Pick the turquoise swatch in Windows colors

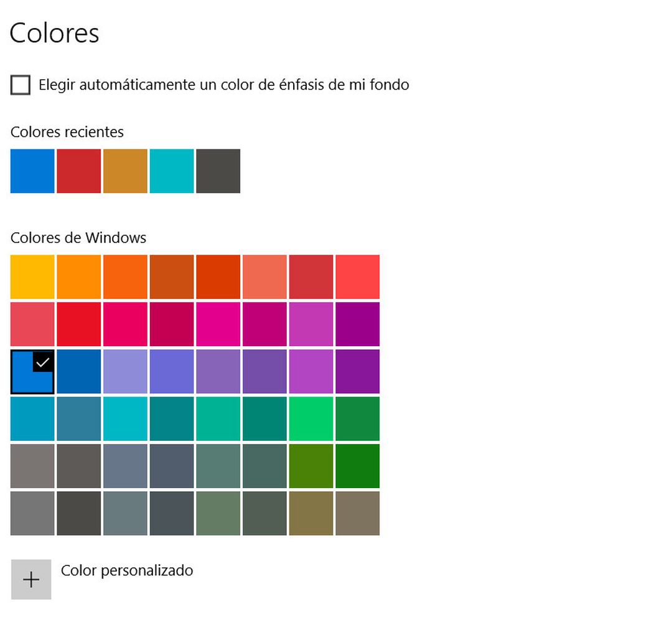(x=124, y=418)
